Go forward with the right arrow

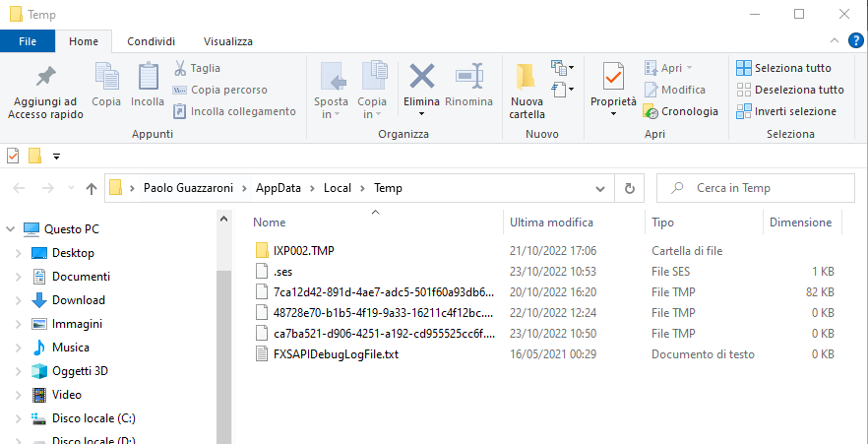48,188
